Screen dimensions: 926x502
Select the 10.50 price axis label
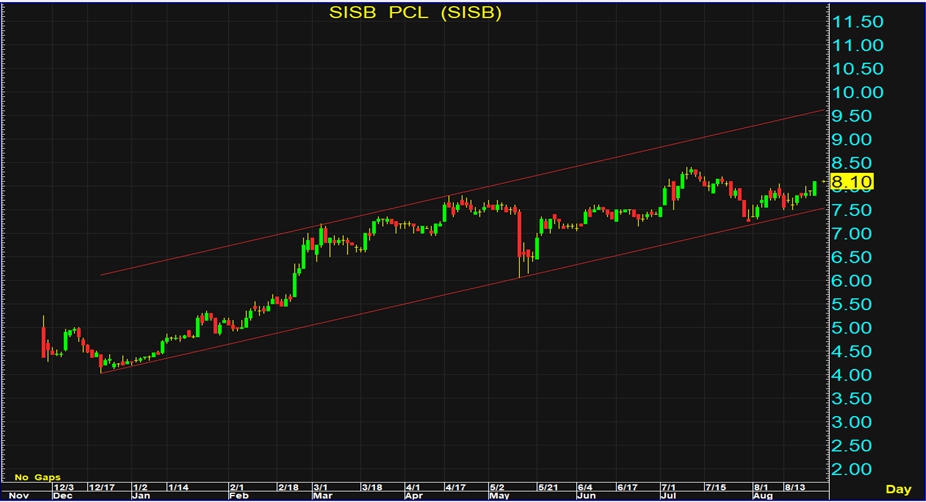pyautogui.click(x=857, y=69)
